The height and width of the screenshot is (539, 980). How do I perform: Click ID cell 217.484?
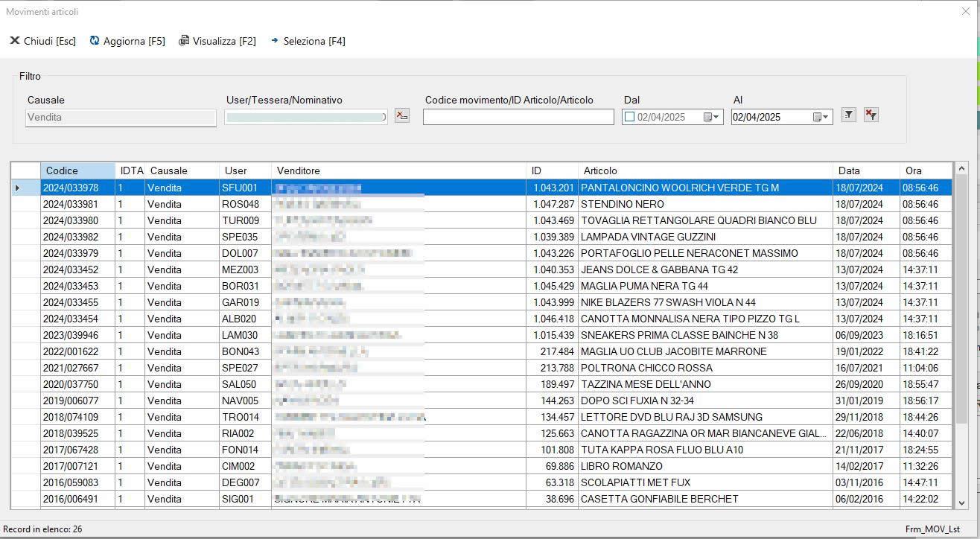coord(552,351)
